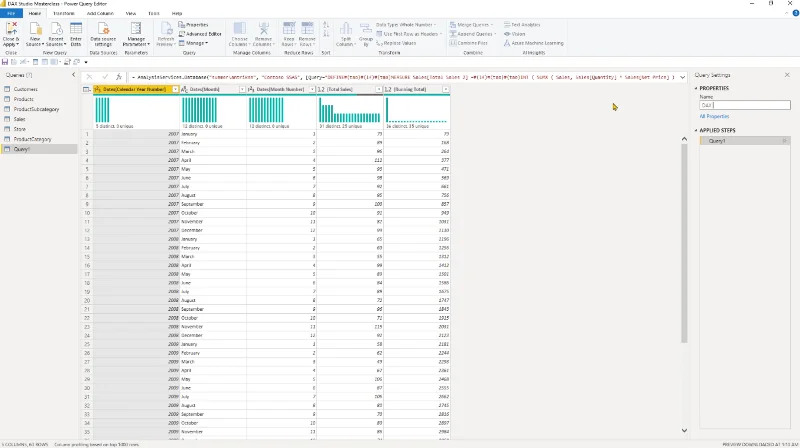Click the Keep Rows icon

[289, 29]
